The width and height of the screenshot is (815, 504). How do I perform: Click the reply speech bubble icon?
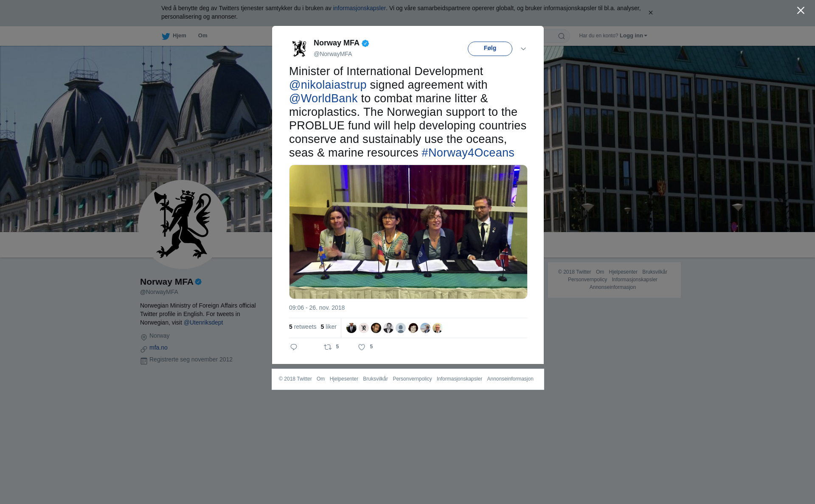pos(294,347)
